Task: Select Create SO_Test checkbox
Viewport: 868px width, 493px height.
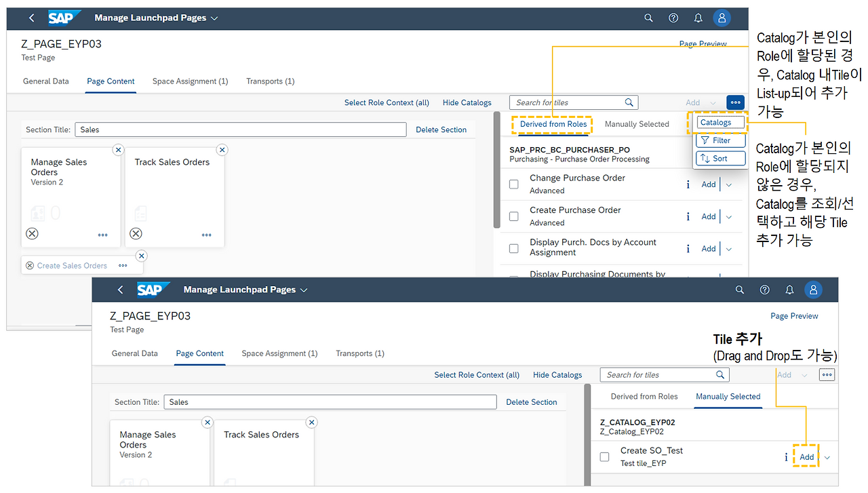Action: point(604,457)
